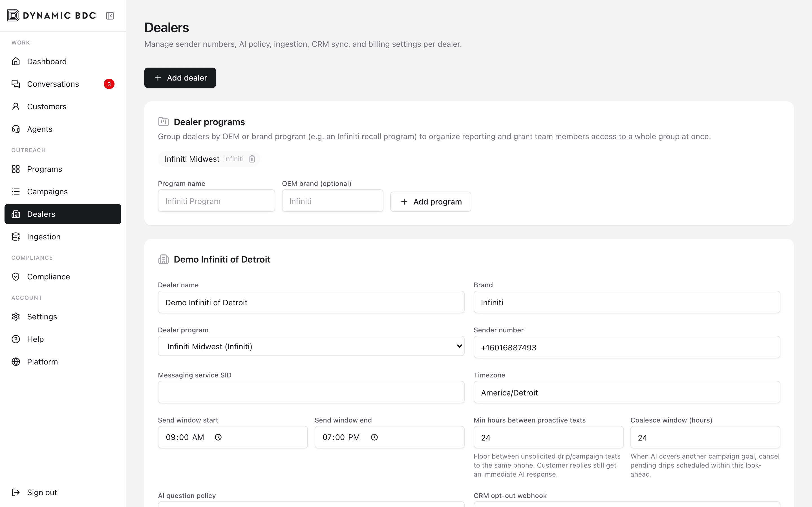812x507 pixels.
Task: Collapse the sidebar with the panel icon
Action: pyautogui.click(x=110, y=16)
